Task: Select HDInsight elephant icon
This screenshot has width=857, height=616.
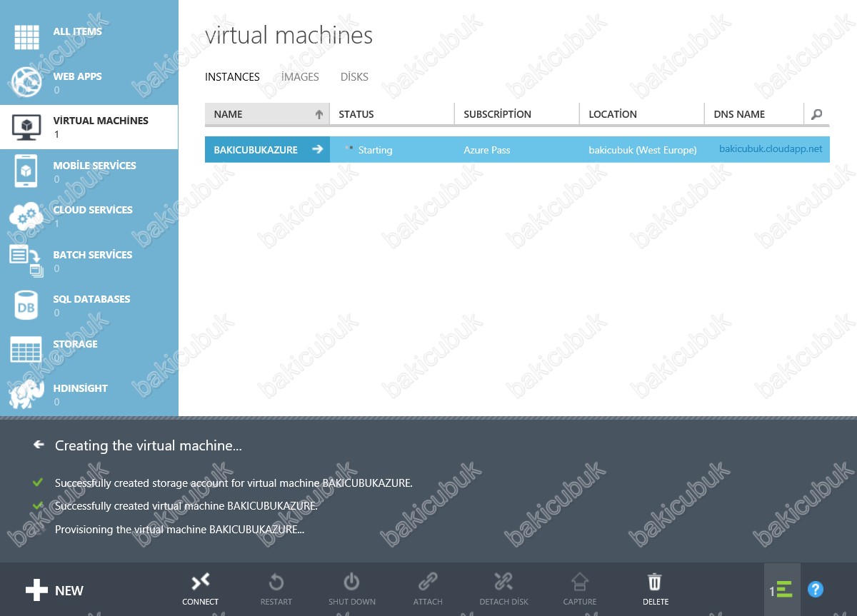Action: [x=26, y=394]
